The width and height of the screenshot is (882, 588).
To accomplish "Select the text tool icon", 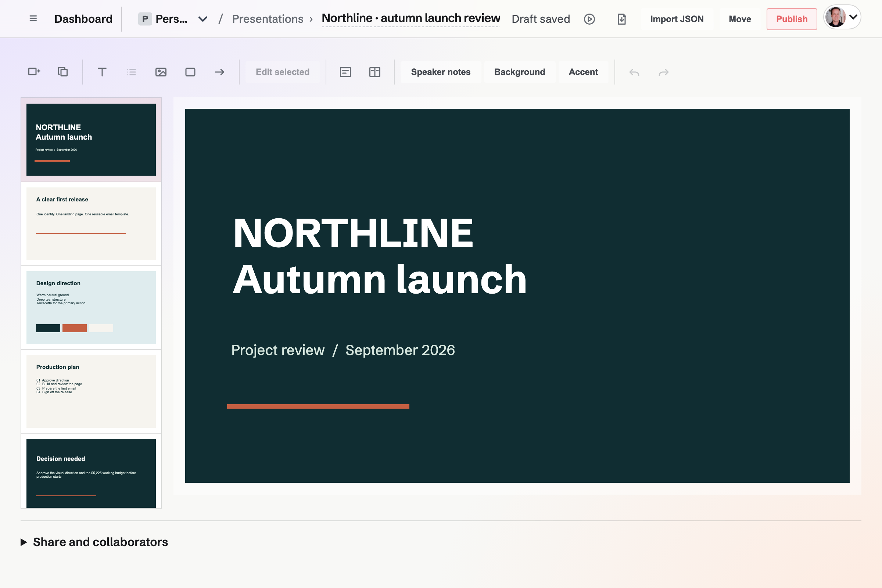I will click(x=102, y=72).
